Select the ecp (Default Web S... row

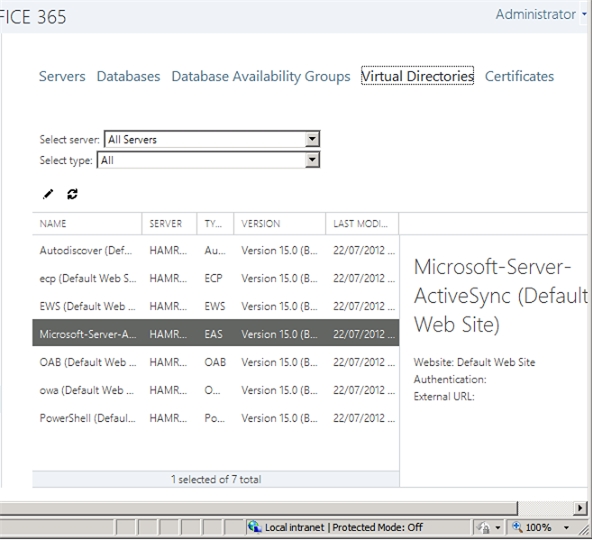[216, 278]
